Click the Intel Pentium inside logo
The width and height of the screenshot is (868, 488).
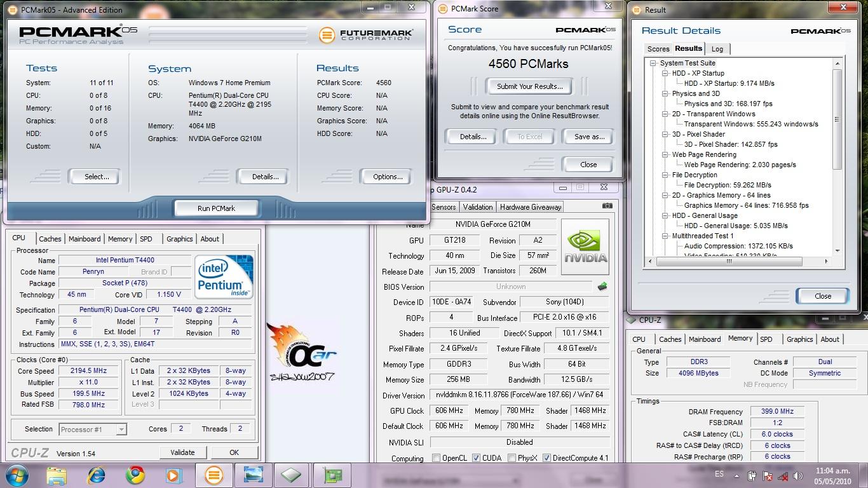[x=224, y=277]
